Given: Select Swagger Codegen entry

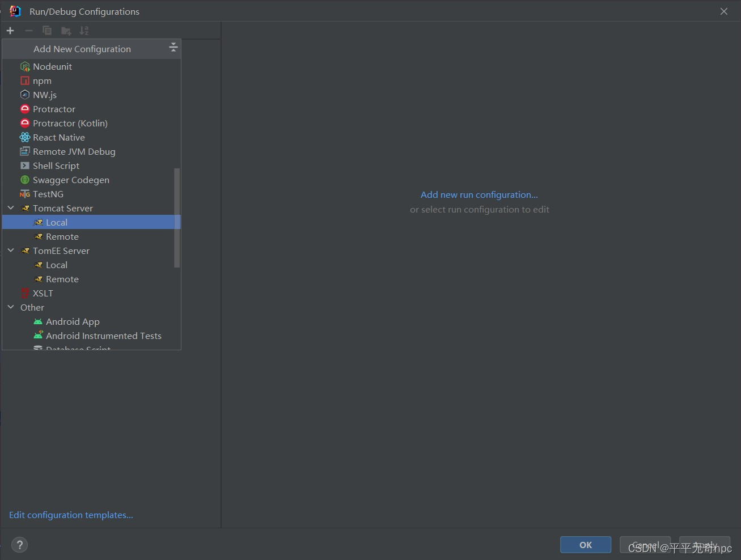Looking at the screenshot, I should [x=91, y=180].
